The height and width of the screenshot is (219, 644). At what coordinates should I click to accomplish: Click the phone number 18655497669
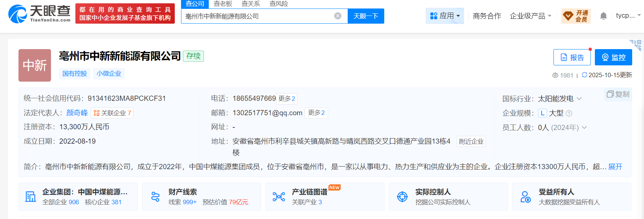pos(254,98)
